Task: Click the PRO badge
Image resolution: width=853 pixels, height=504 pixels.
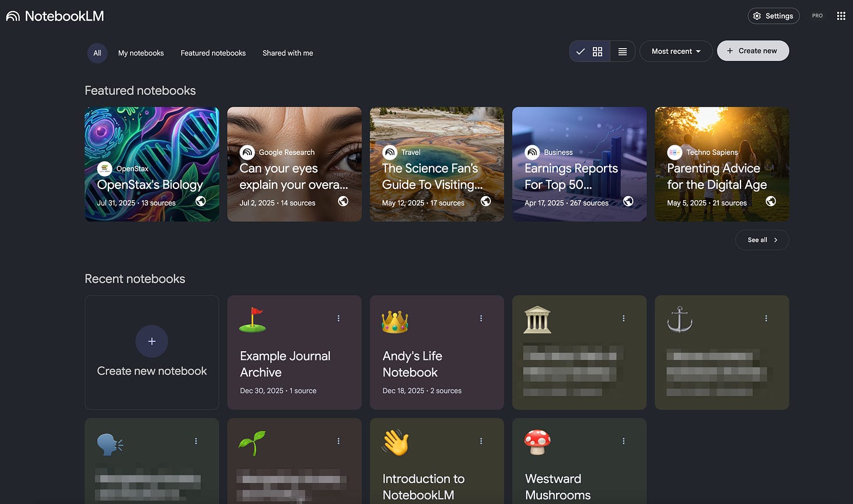Action: [x=817, y=16]
